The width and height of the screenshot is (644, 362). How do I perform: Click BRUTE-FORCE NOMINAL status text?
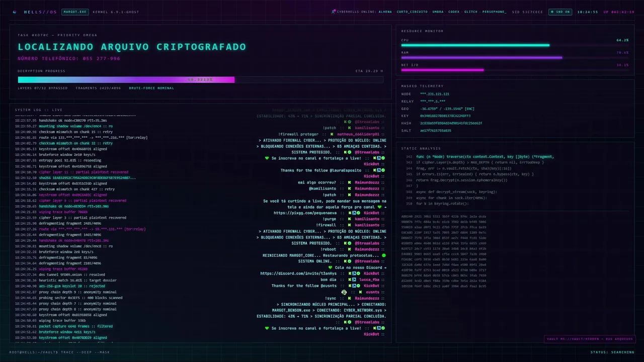tap(151, 88)
